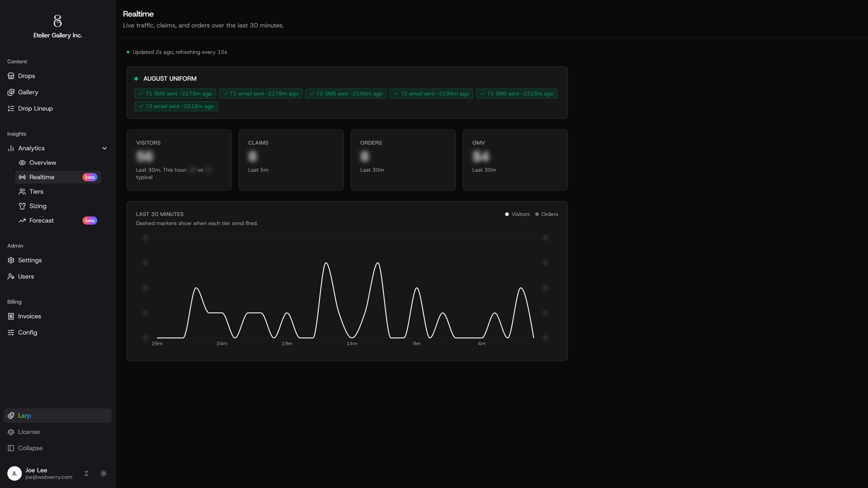Click the Forecast trend arrow icon
The image size is (868, 488).
[x=22, y=221]
